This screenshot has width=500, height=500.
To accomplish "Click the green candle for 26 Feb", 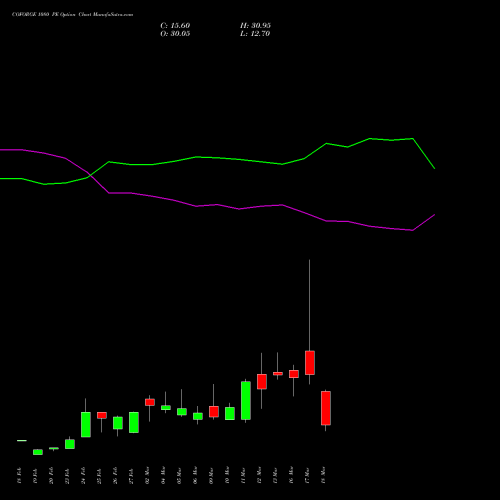I will (x=118, y=423).
